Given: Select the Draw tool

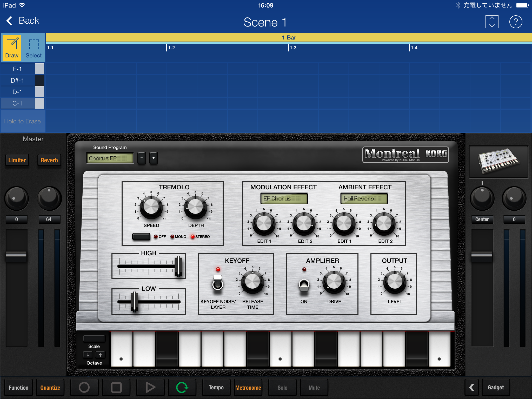Looking at the screenshot, I should coord(12,48).
